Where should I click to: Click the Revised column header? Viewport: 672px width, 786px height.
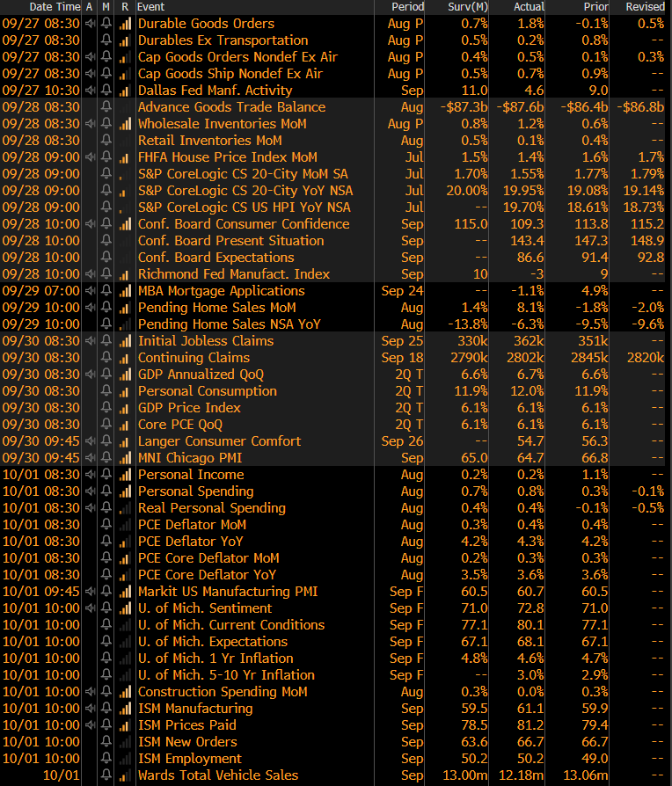[x=644, y=7]
